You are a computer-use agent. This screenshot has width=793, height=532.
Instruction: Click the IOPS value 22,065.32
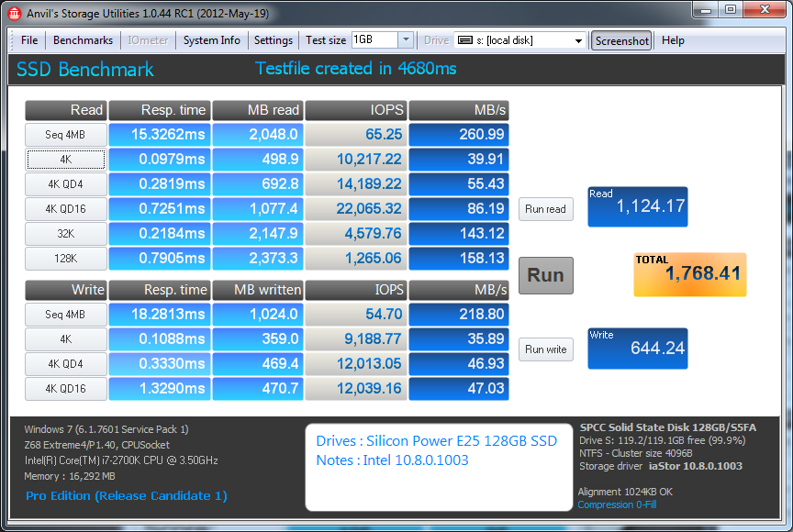(356, 209)
